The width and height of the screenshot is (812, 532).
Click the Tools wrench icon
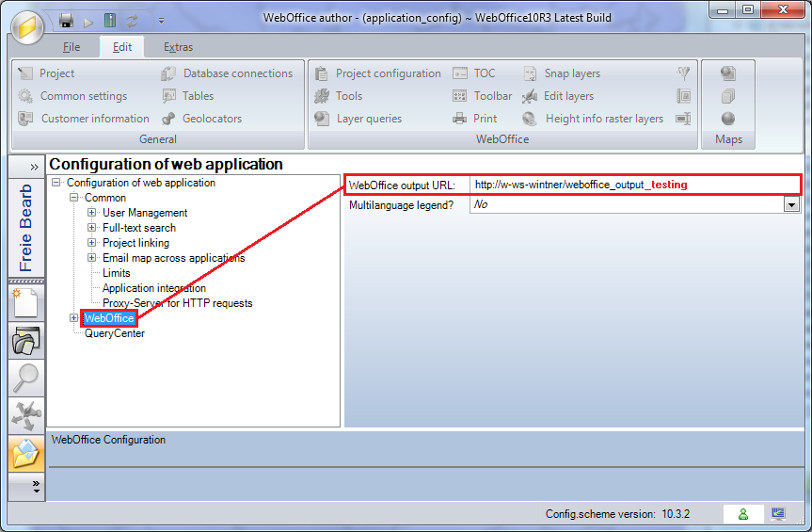click(322, 96)
